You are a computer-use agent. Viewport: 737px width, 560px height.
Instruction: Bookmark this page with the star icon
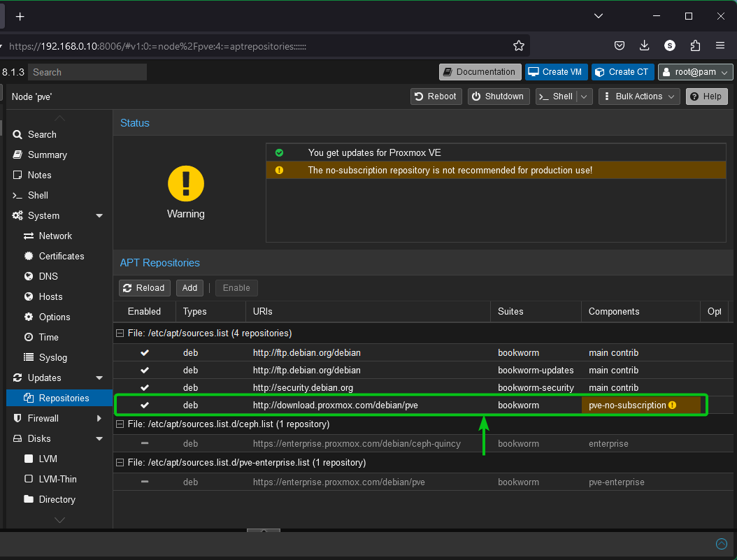pyautogui.click(x=518, y=45)
